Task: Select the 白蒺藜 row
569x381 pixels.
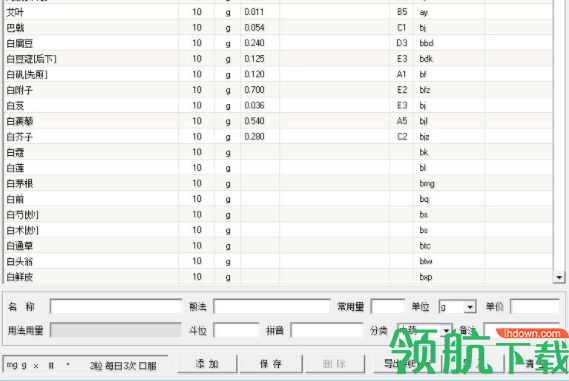Action: (278, 121)
